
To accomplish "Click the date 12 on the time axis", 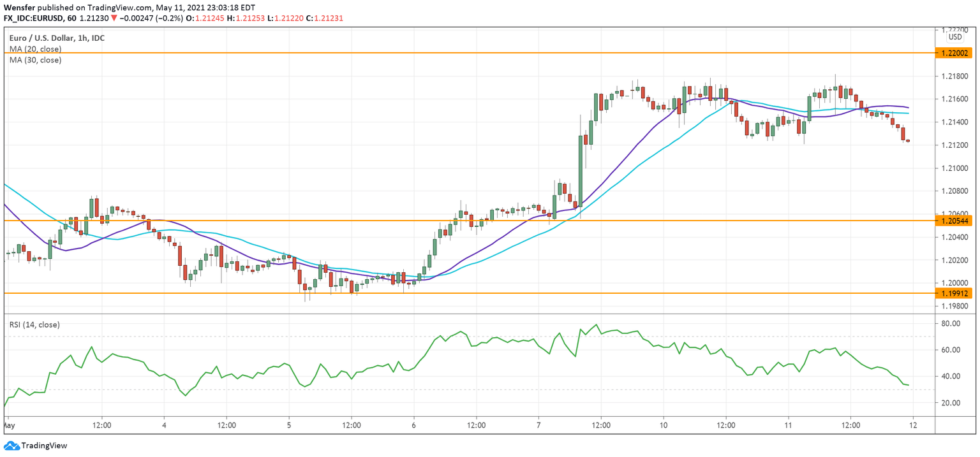I will 912,424.
